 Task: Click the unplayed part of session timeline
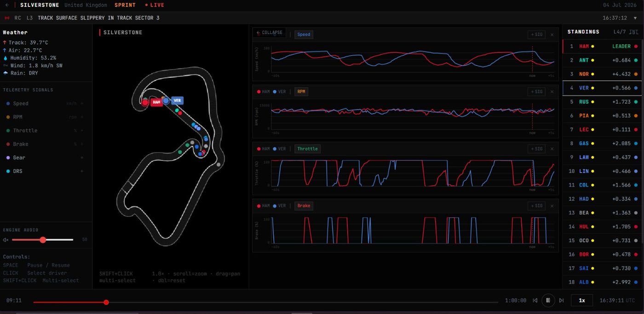tap(304, 302)
